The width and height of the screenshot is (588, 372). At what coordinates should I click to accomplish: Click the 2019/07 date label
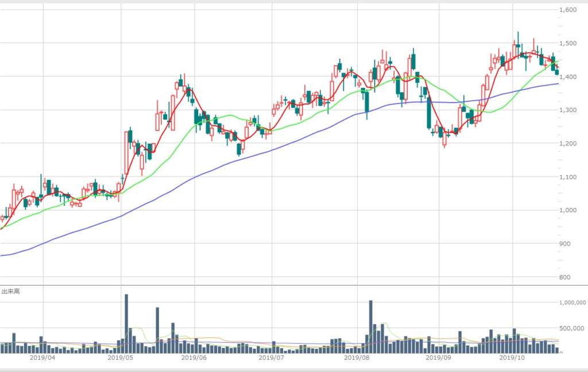click(272, 358)
